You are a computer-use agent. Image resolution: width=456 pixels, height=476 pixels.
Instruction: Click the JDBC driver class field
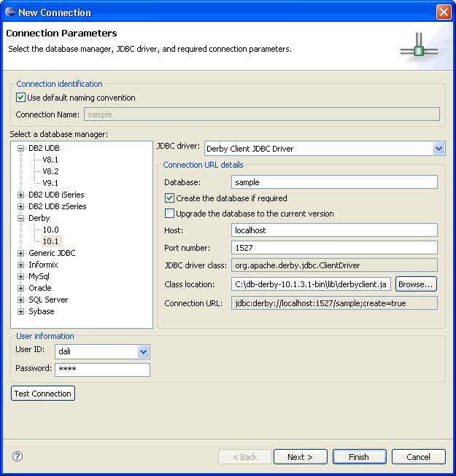coord(334,265)
